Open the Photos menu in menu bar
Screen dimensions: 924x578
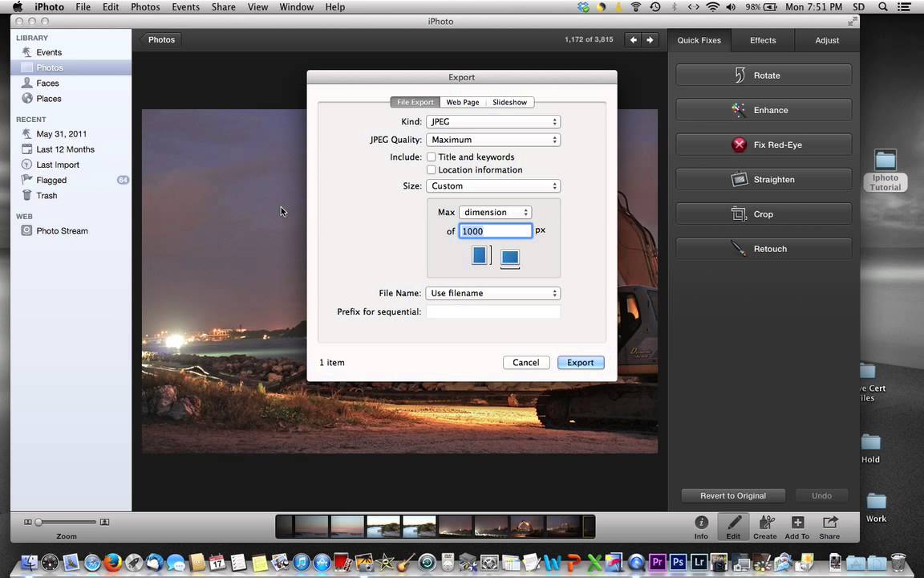[x=145, y=7]
